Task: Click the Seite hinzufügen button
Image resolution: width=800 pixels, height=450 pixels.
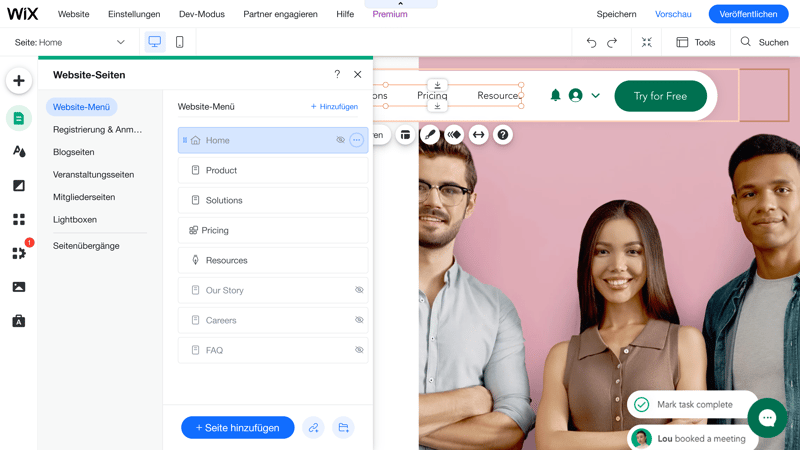Action: tap(238, 428)
